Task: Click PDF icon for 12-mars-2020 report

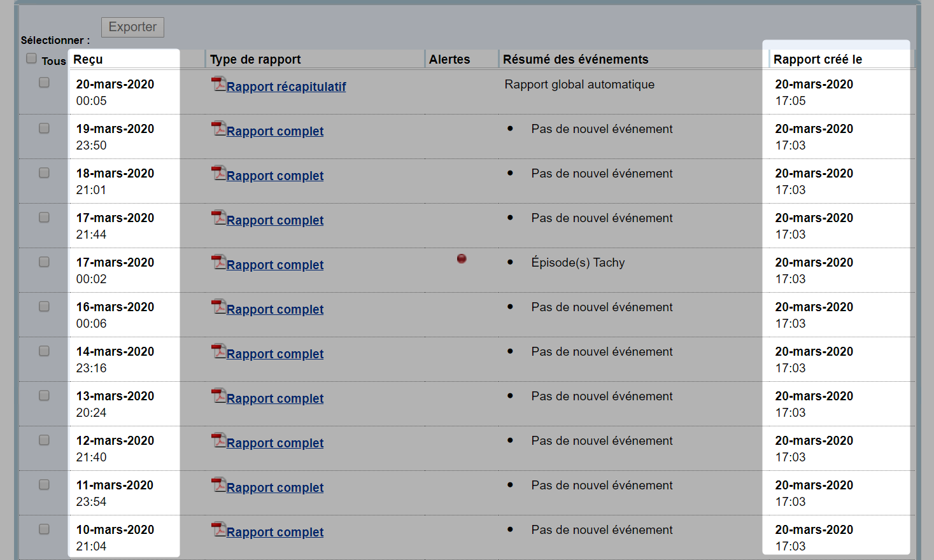Action: [x=218, y=440]
